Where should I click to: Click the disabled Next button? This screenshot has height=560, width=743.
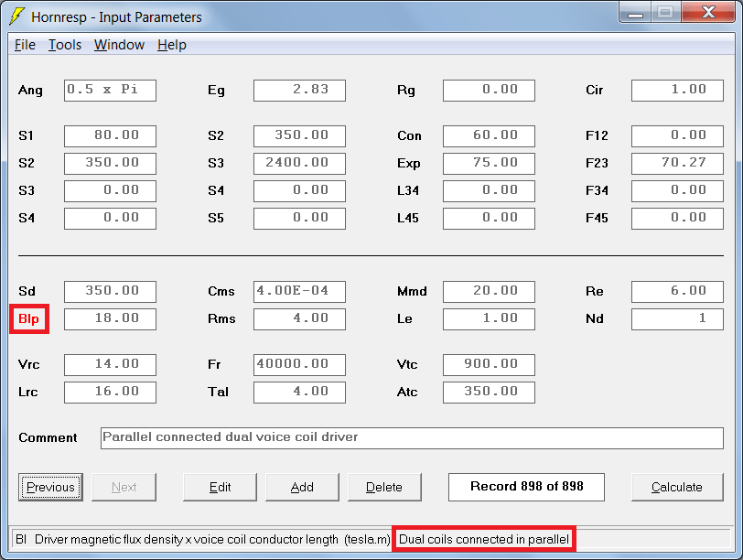click(x=124, y=487)
